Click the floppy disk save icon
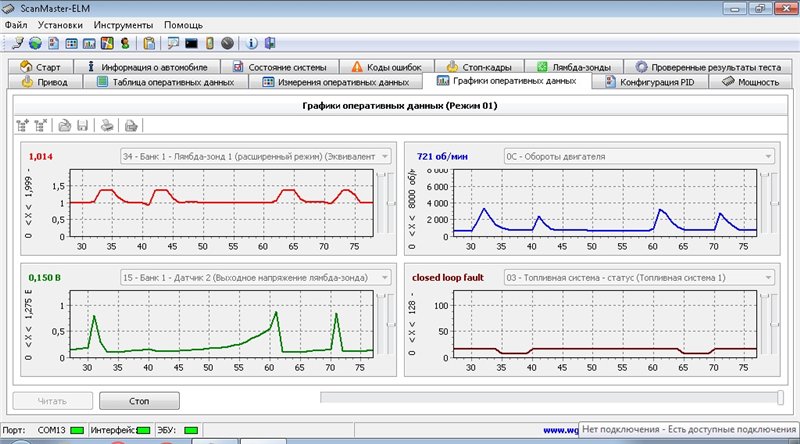This screenshot has height=444, width=800. coord(83,125)
